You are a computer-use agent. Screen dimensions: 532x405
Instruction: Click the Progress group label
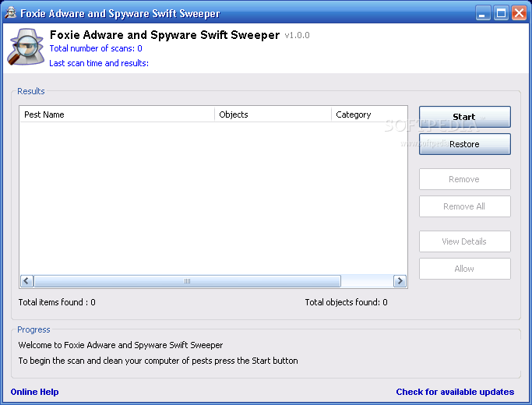pyautogui.click(x=33, y=329)
